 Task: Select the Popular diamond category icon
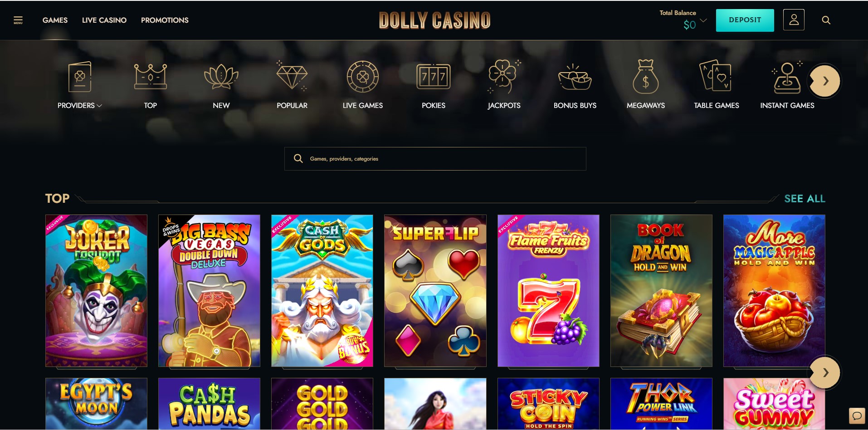(x=292, y=76)
